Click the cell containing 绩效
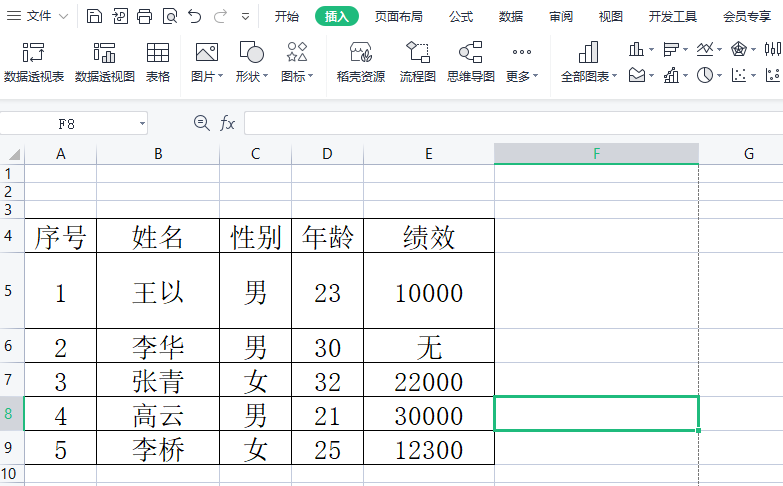The image size is (783, 486). coord(429,236)
